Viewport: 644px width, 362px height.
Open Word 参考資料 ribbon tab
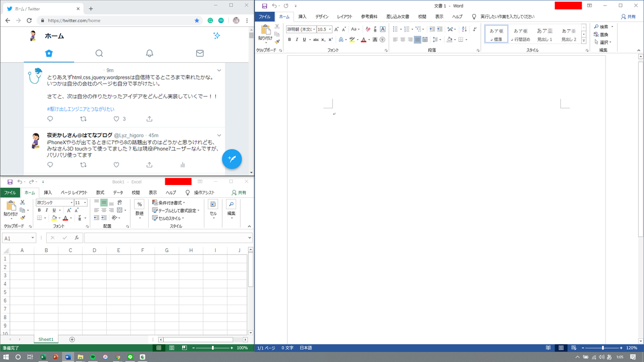369,17
